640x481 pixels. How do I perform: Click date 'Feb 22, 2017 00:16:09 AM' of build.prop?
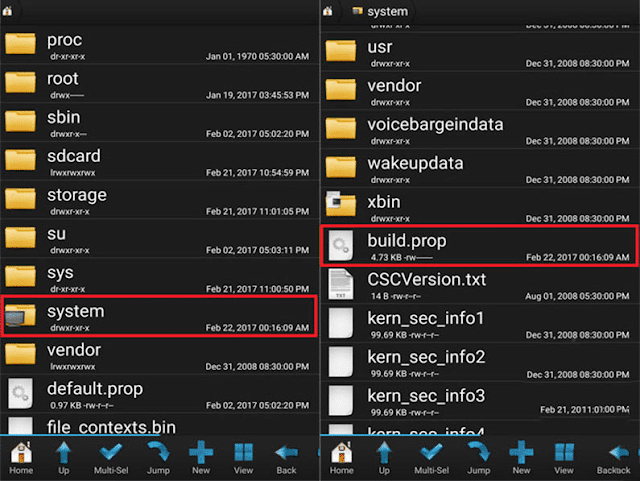578,257
